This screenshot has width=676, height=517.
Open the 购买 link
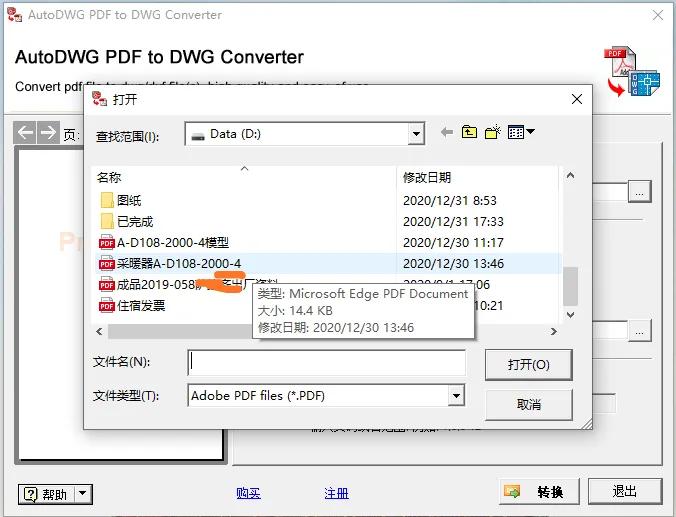coord(248,493)
